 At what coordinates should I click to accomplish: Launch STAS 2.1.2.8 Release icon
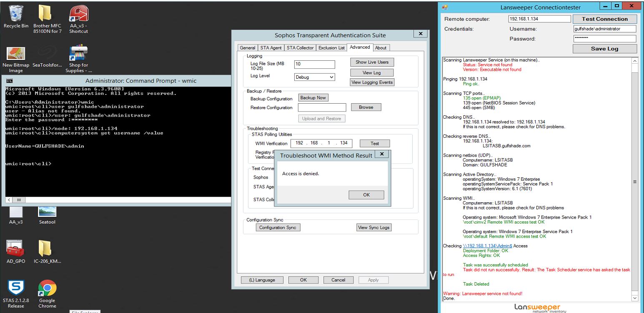tap(16, 294)
